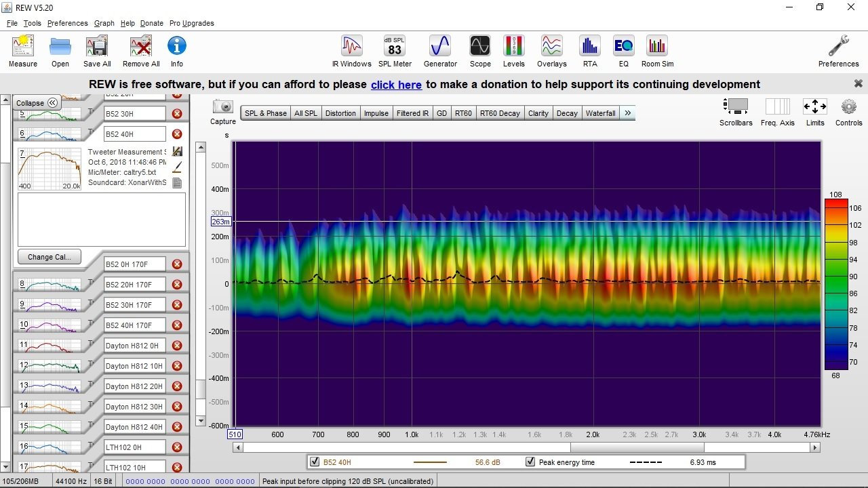Viewport: 868px width, 488px height.
Task: Switch to the Distortion graph tab
Action: (x=340, y=113)
